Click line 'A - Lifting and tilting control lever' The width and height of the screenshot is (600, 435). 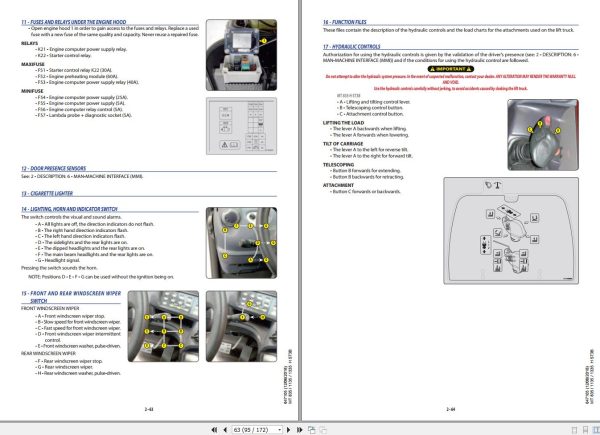[374, 102]
